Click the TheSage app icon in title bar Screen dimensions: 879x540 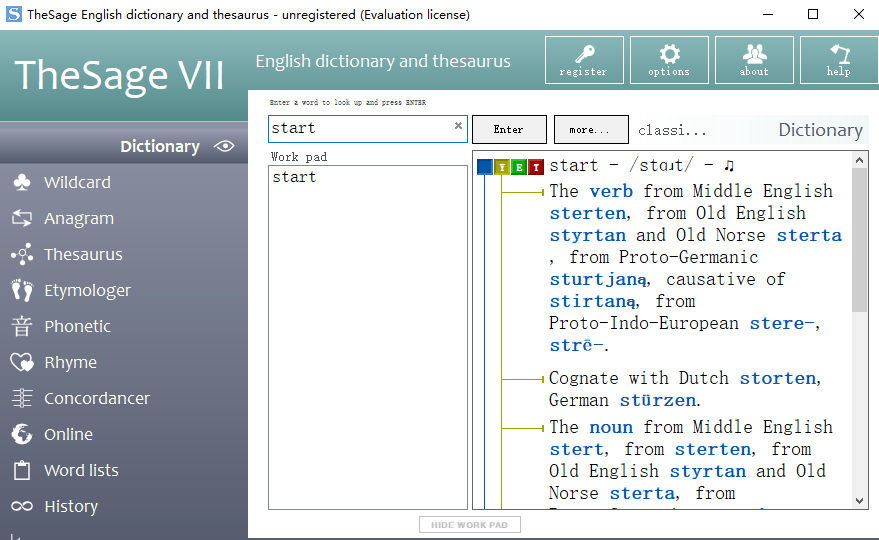pos(13,14)
